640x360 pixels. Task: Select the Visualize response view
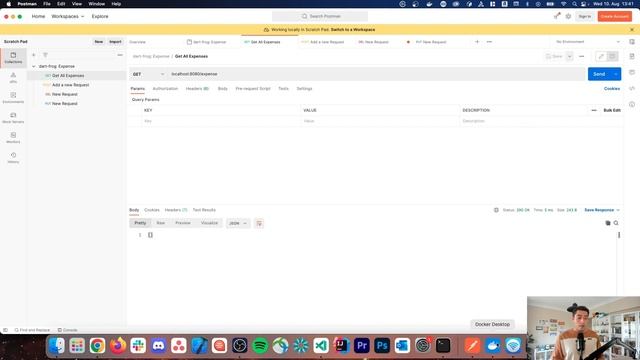point(209,223)
